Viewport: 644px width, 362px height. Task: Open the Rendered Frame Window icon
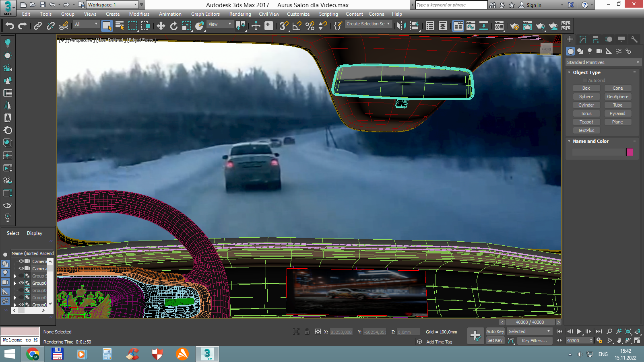coord(527,26)
